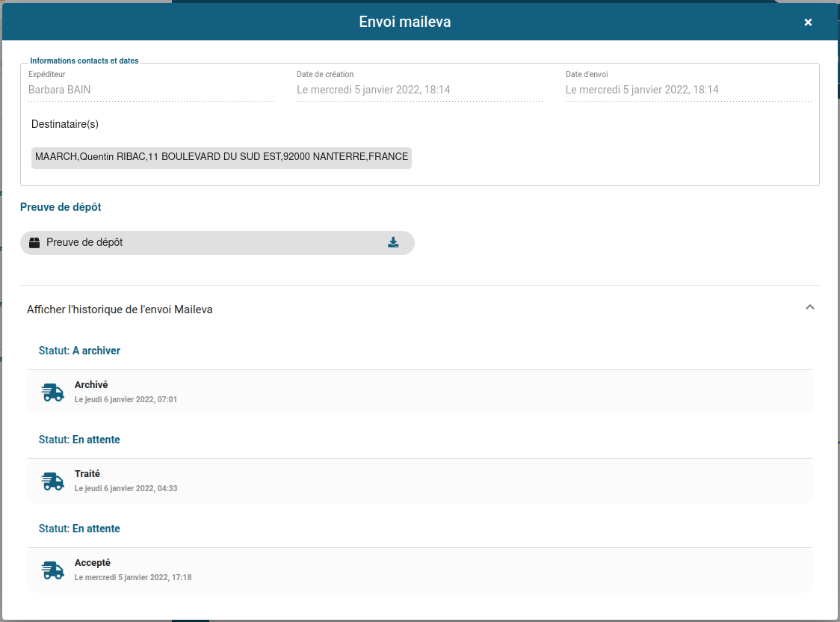Select the Expéditeur field Barbara BAIN
Viewport: 840px width, 622px height.
151,90
